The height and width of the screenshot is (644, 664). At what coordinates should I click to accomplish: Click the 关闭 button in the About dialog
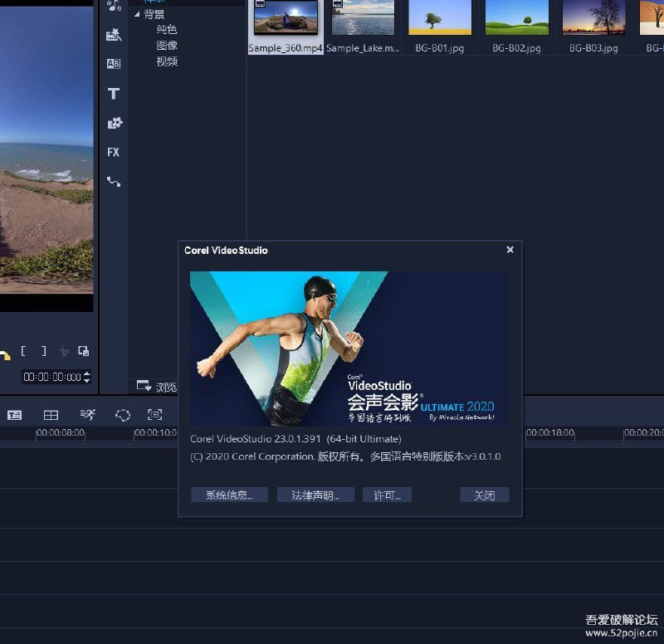click(x=484, y=495)
